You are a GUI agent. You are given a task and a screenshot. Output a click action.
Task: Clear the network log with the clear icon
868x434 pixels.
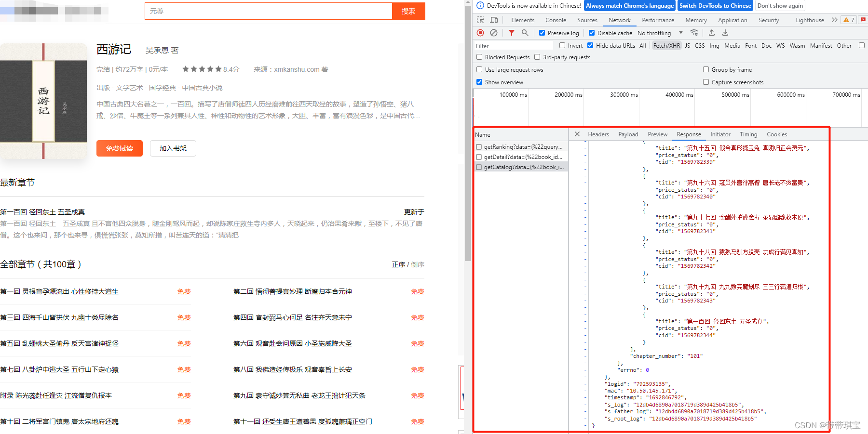tap(494, 33)
